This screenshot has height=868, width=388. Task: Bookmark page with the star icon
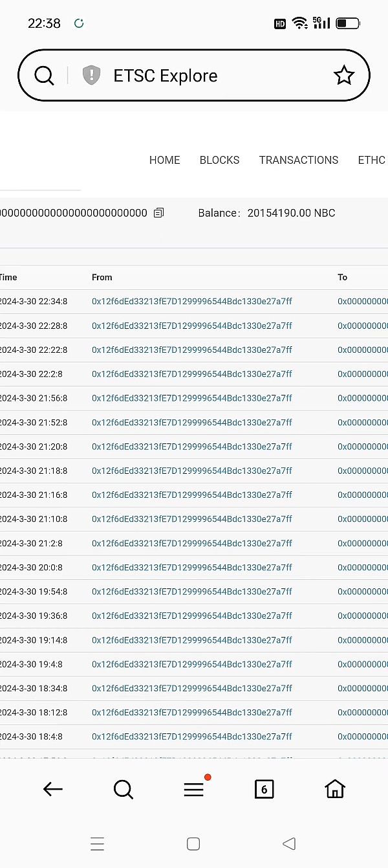pyautogui.click(x=343, y=76)
